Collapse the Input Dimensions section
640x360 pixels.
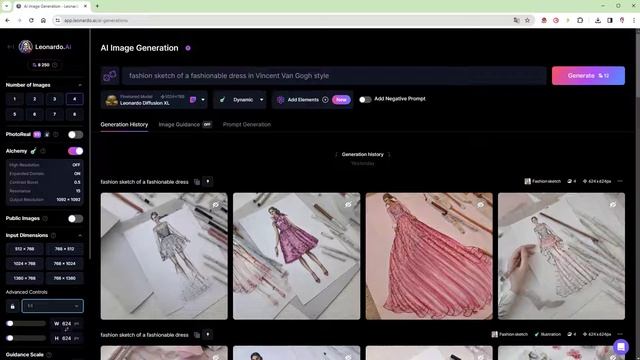pyautogui.click(x=80, y=236)
